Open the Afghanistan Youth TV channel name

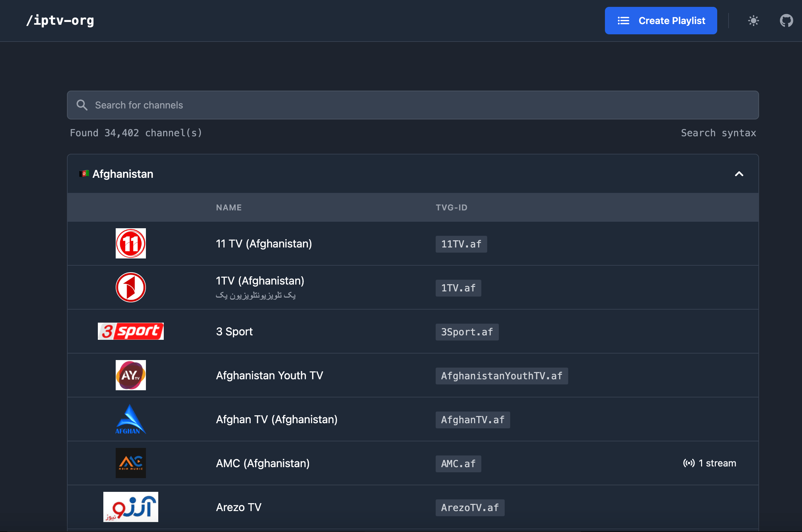coord(270,375)
